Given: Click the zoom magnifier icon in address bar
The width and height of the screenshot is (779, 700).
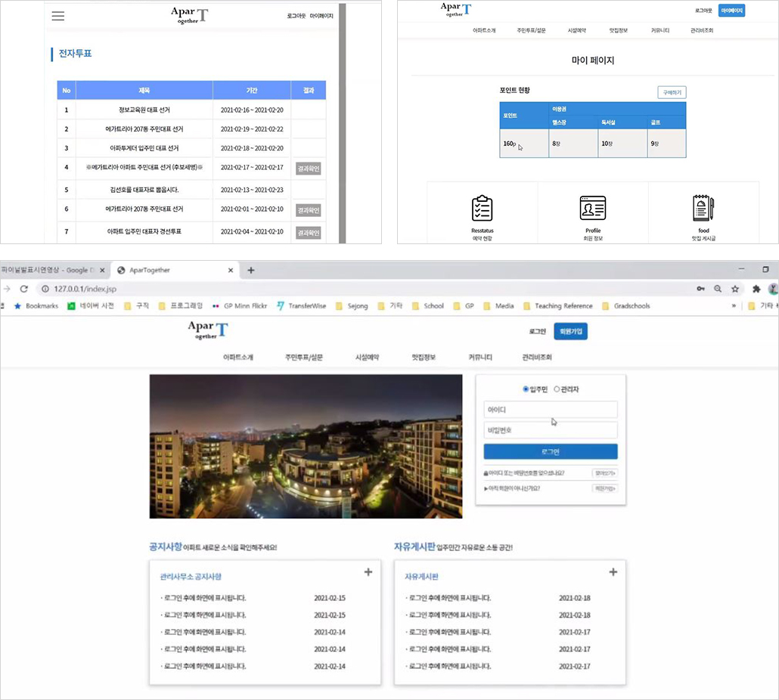Looking at the screenshot, I should point(718,289).
